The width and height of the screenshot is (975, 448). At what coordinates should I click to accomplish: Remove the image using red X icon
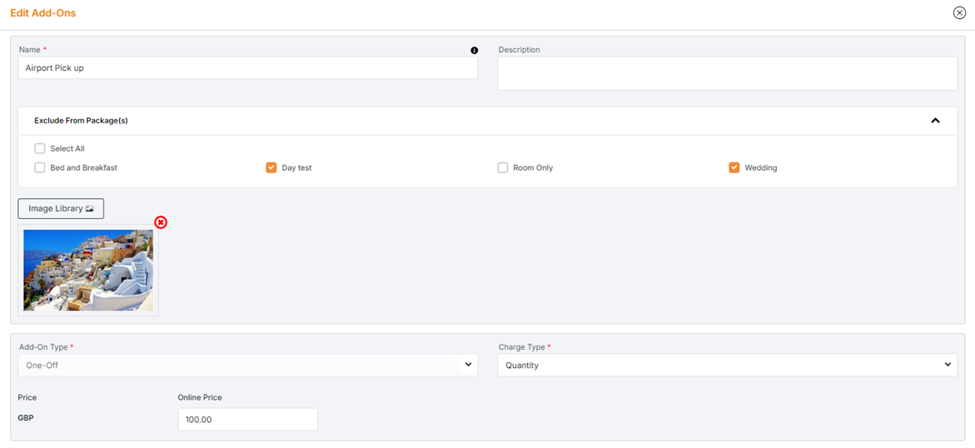click(160, 222)
